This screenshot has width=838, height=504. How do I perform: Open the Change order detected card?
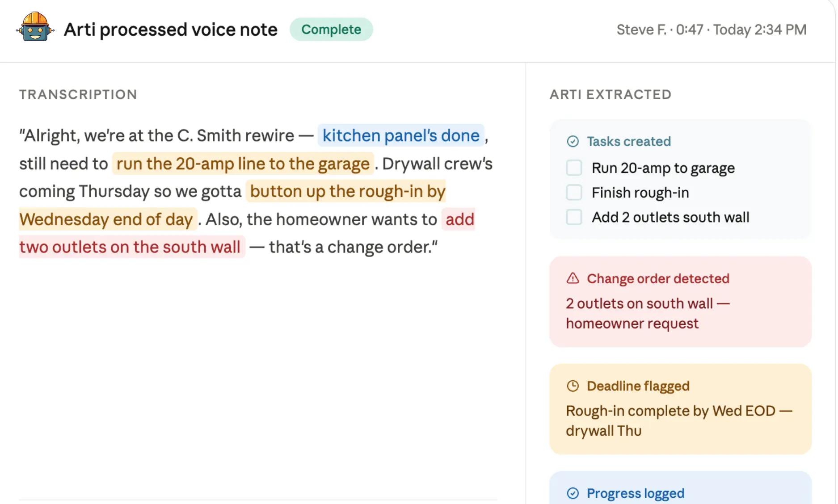click(680, 302)
